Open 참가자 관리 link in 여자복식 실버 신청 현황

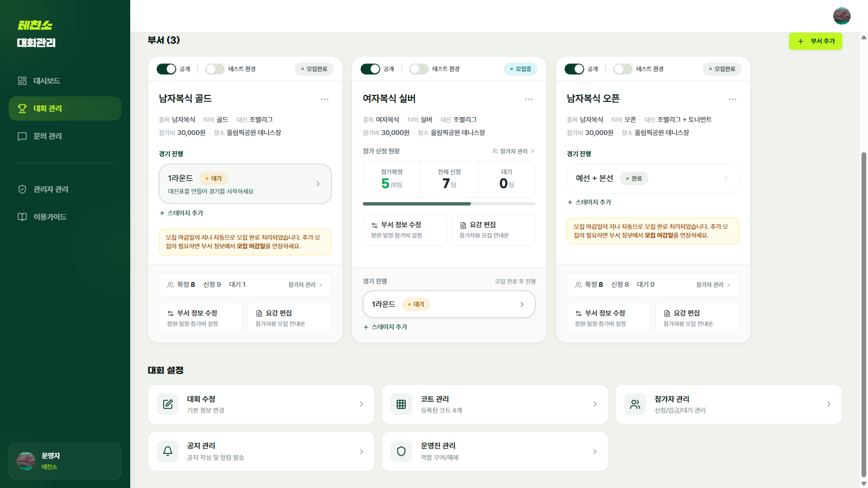513,151
